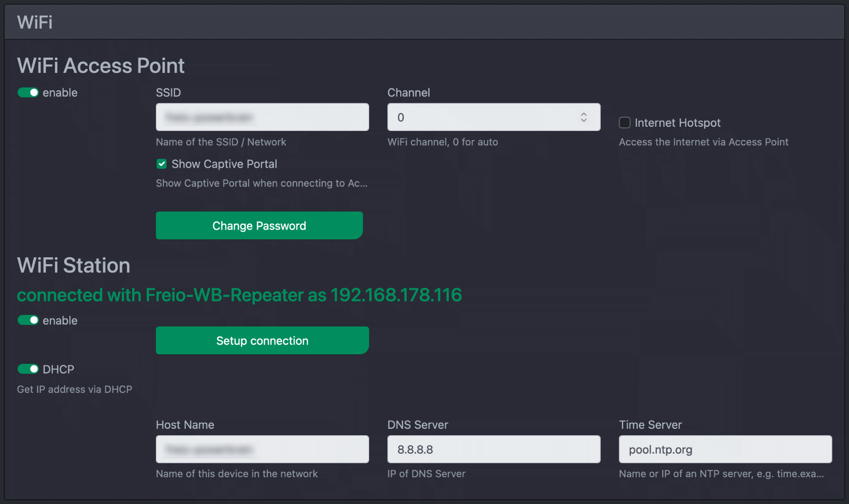Click the WiFi Access Point section heading
This screenshot has height=504, width=849.
(x=101, y=65)
